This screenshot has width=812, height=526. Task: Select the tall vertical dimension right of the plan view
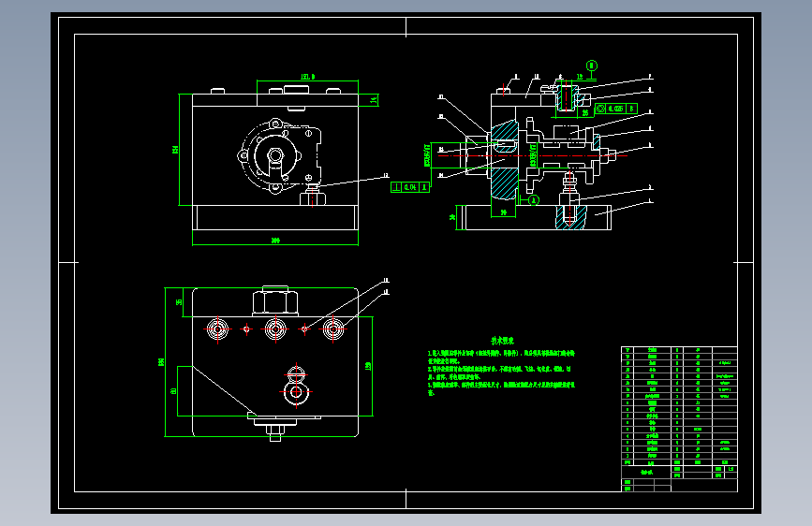[368, 366]
